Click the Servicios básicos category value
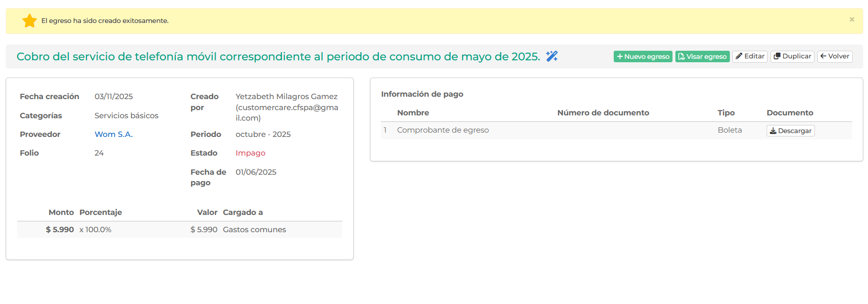The image size is (868, 304). [x=126, y=116]
